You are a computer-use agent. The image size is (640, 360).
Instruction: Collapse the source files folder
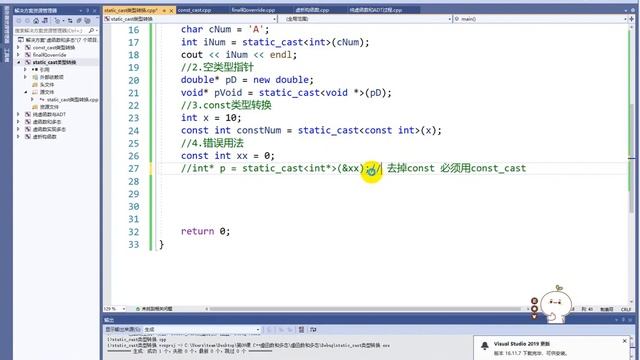[x=26, y=92]
